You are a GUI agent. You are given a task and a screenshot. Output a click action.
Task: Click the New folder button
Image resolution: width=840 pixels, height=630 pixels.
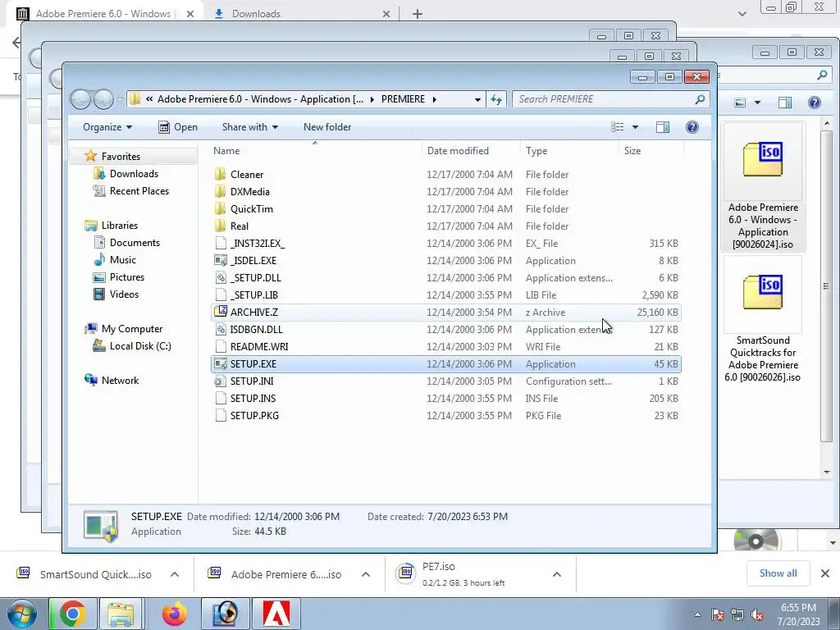tap(327, 127)
